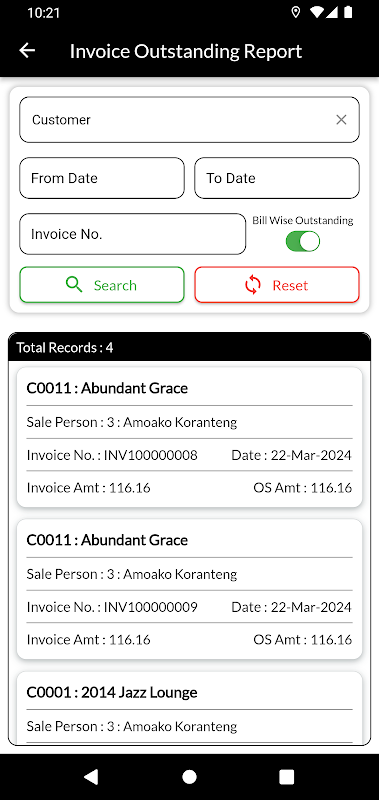Tap Android back navigation triangle
Viewport: 379px width, 800px height.
pos(91,777)
